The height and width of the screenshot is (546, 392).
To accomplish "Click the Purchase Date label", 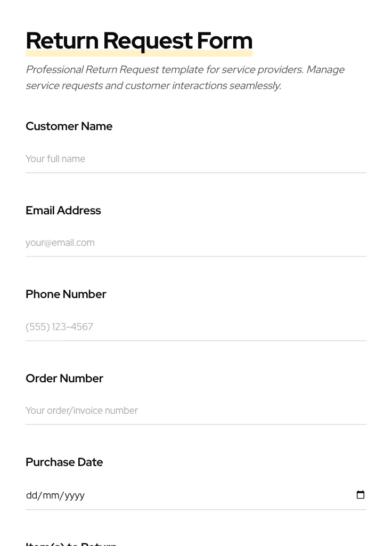I will [64, 462].
